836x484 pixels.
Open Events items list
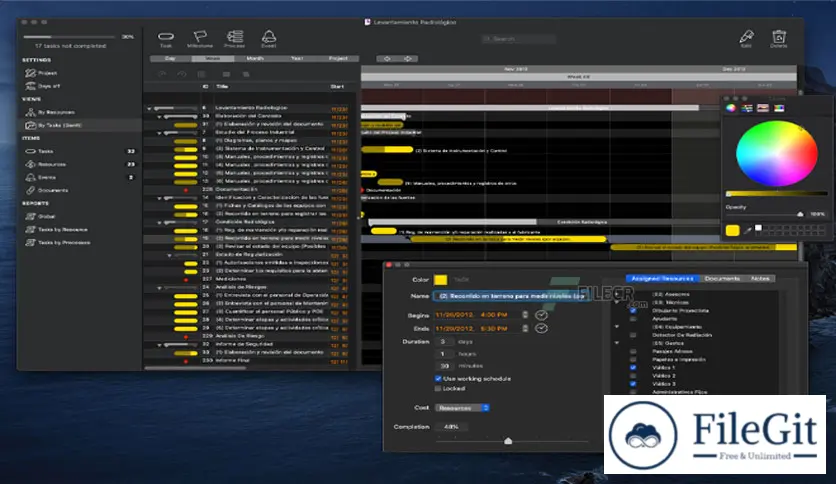(x=41, y=177)
